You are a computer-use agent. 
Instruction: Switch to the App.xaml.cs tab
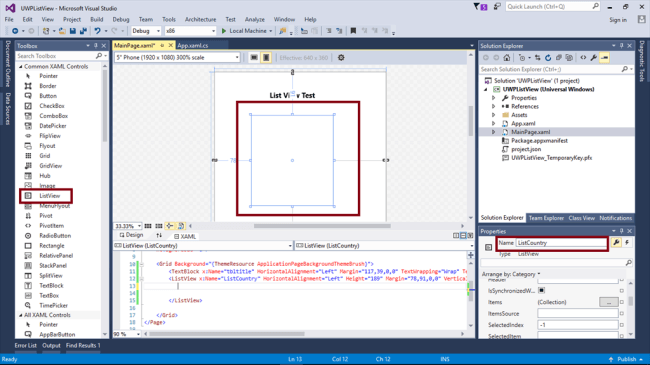click(193, 46)
